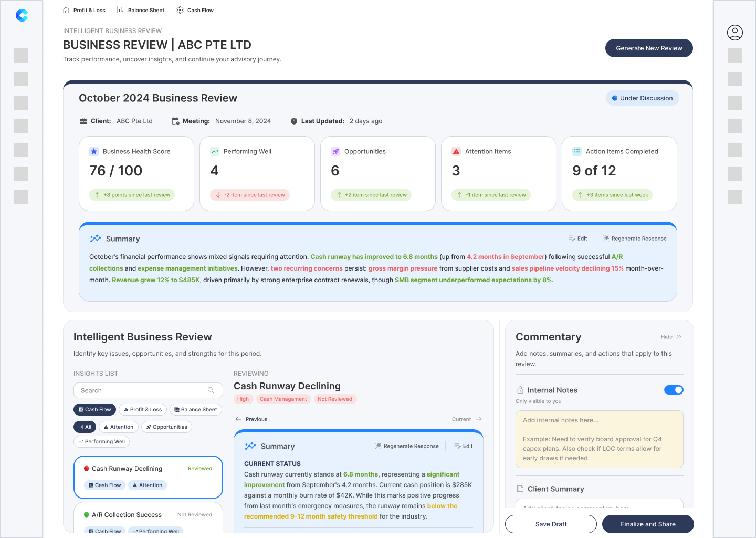Click the '+8 points since last review' badge

pos(132,195)
